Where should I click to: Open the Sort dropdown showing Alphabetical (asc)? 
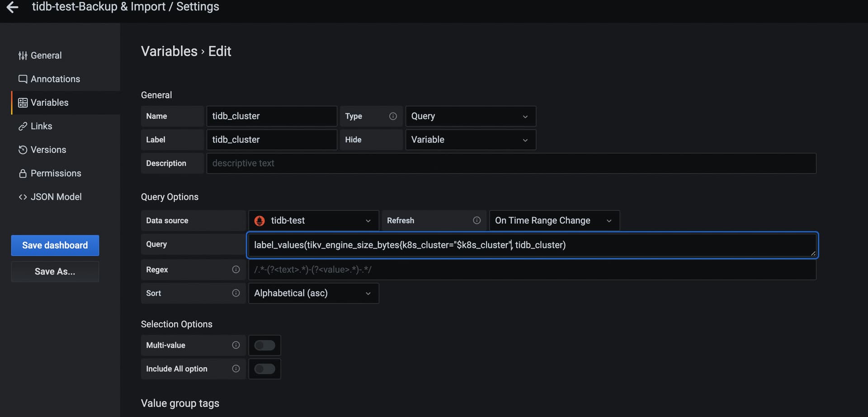(x=313, y=293)
